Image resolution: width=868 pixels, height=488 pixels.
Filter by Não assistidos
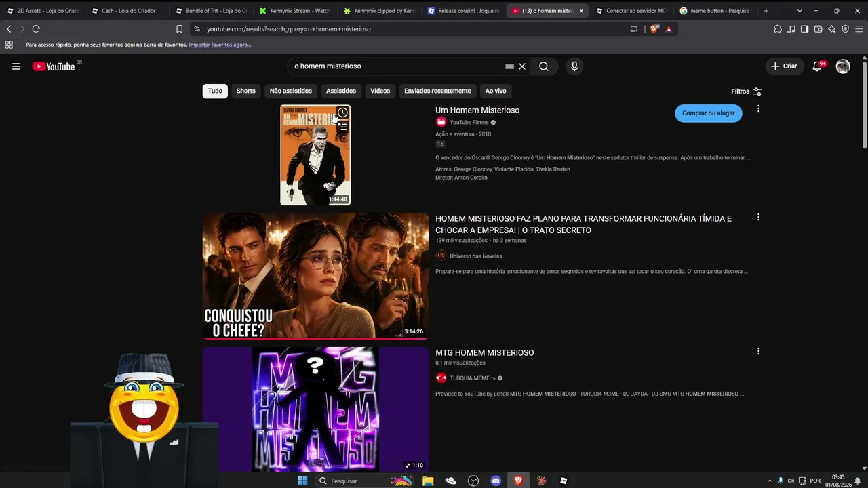[291, 91]
